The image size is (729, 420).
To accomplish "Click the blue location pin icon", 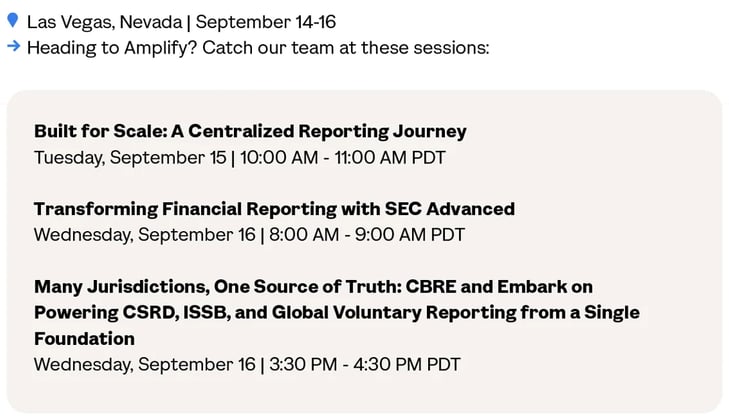I will pyautogui.click(x=13, y=20).
